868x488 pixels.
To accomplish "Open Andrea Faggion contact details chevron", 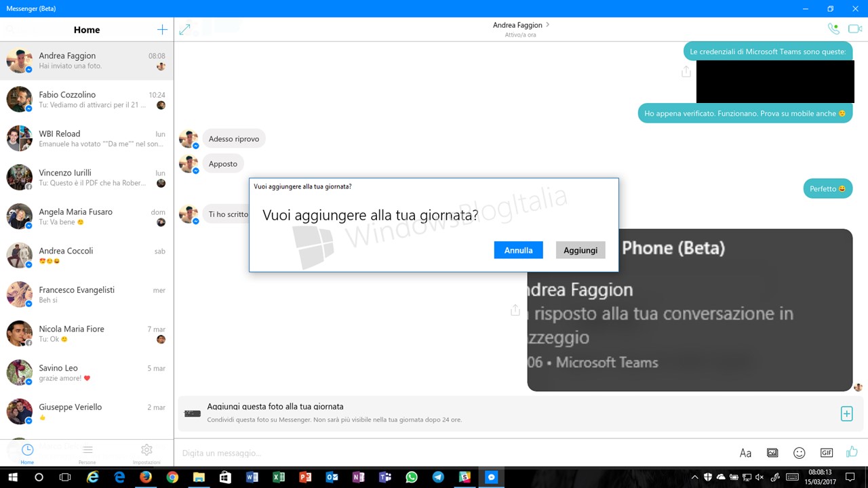I will click(548, 25).
